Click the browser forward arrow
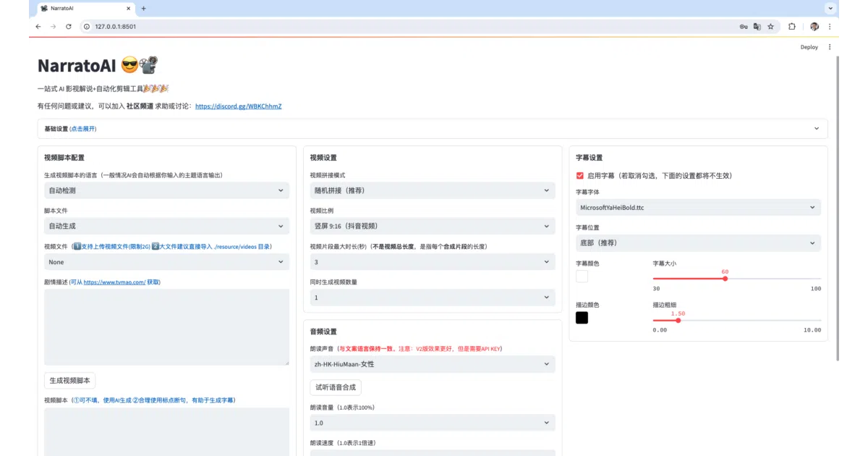The image size is (868, 456). click(x=53, y=26)
